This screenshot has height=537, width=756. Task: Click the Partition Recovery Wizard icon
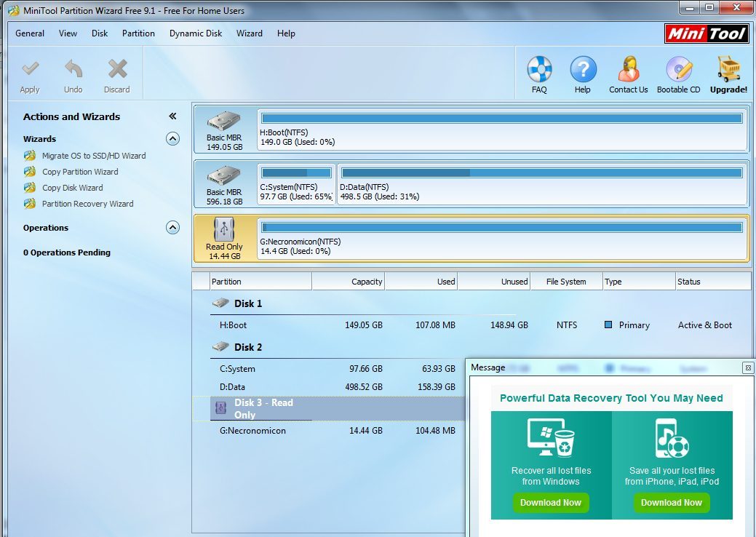(30, 204)
